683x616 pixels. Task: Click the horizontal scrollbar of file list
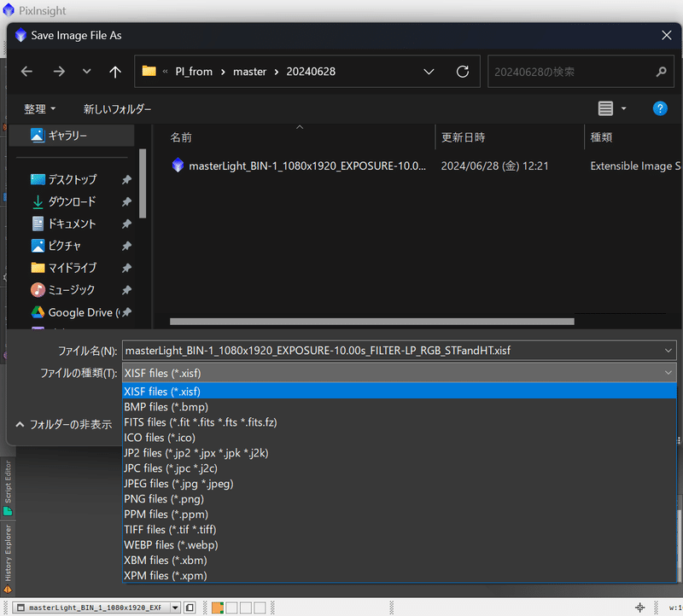pos(372,322)
